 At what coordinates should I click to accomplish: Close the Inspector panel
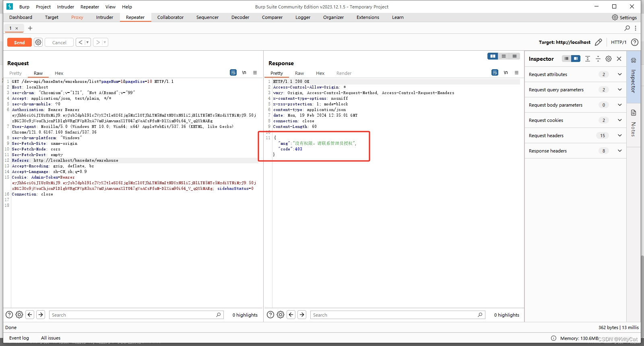pos(619,59)
